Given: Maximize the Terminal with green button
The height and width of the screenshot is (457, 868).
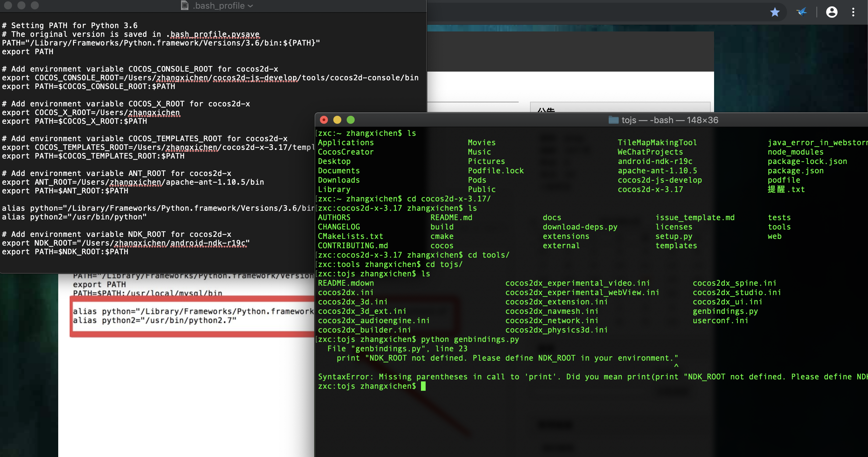Looking at the screenshot, I should coord(350,120).
